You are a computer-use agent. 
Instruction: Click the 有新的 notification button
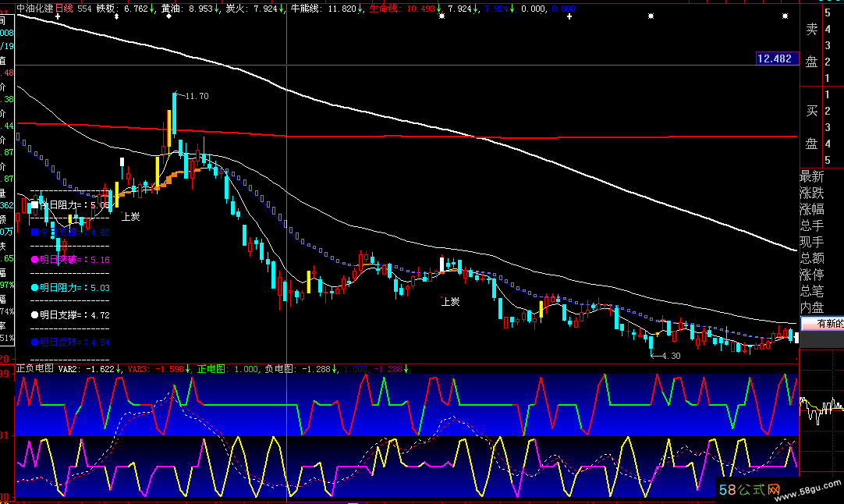822,324
